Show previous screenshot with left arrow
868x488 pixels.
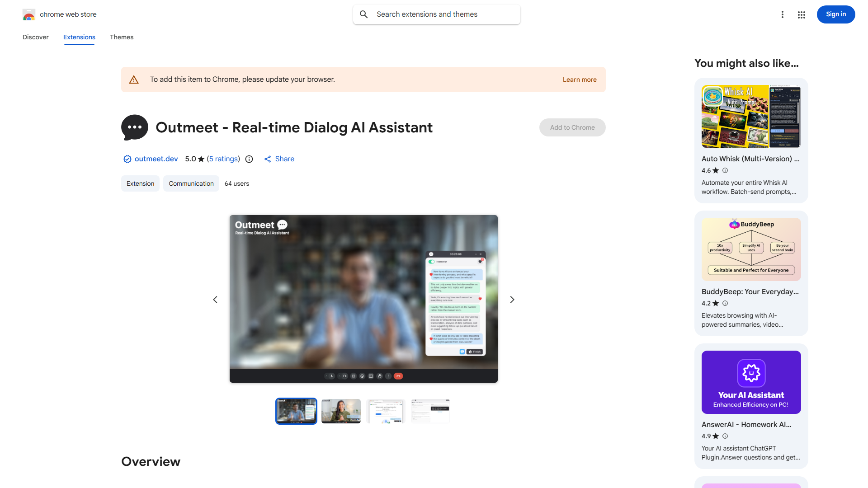coord(215,300)
